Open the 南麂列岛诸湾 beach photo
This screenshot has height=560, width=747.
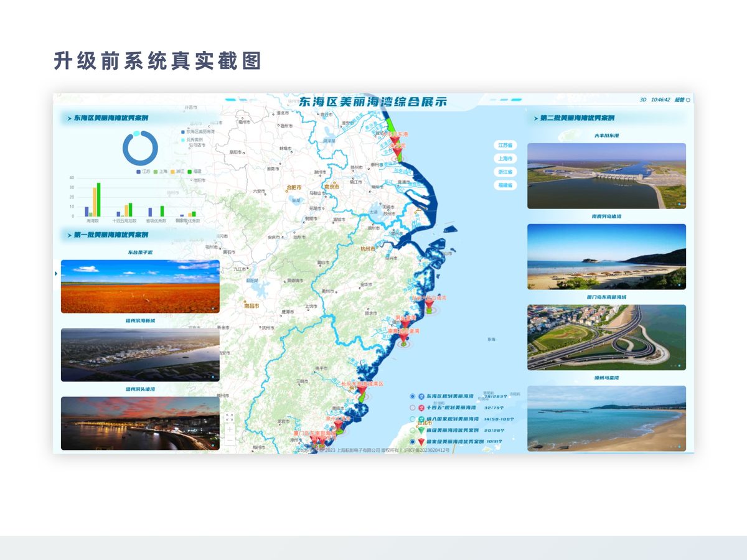tap(606, 256)
